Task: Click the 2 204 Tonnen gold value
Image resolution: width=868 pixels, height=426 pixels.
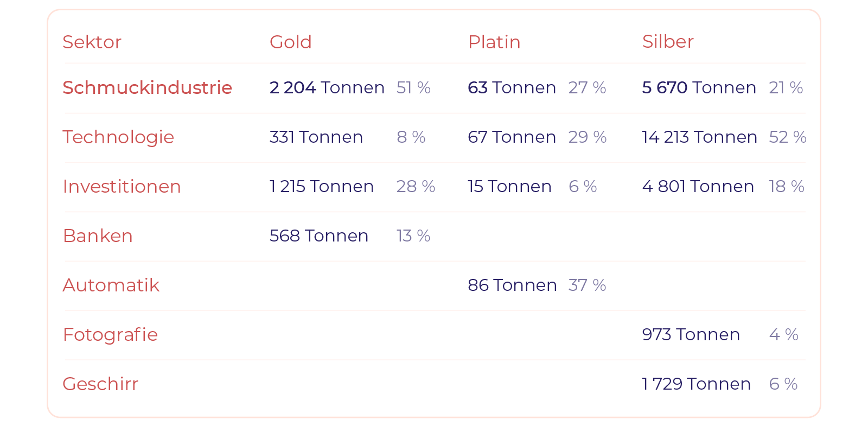Action: pos(327,87)
